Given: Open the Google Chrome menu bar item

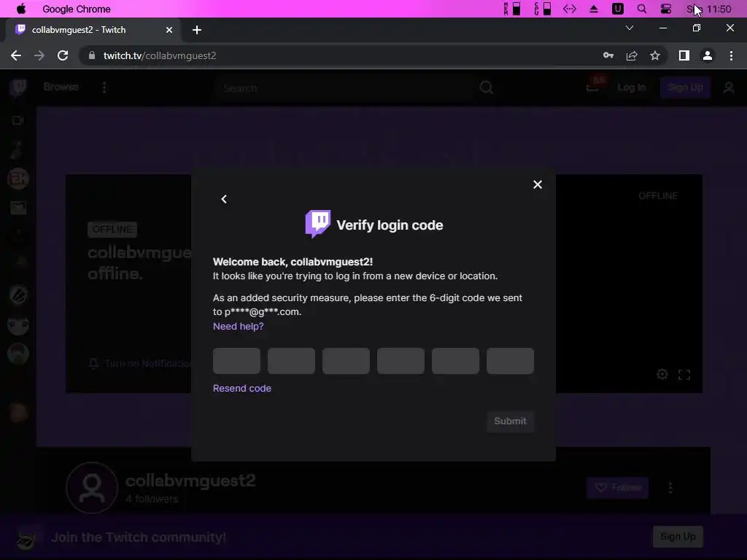Looking at the screenshot, I should 76,9.
